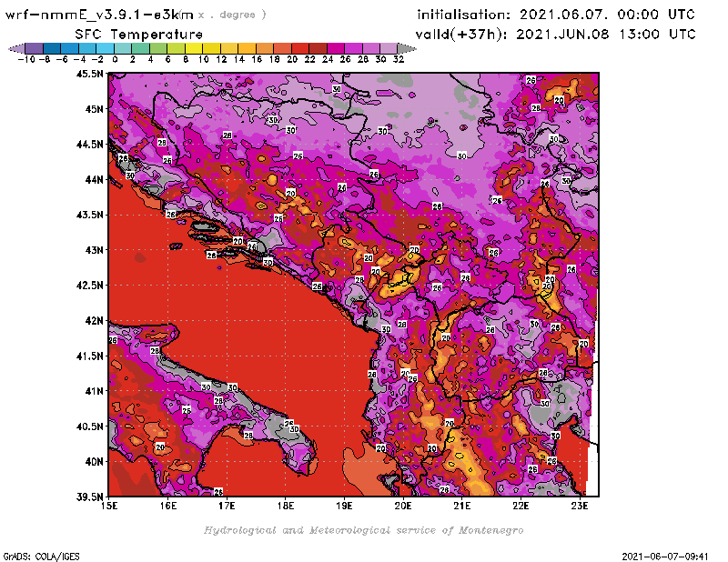Pick the green legend swatch between 4 and 6
The image size is (728, 562).
157,48
